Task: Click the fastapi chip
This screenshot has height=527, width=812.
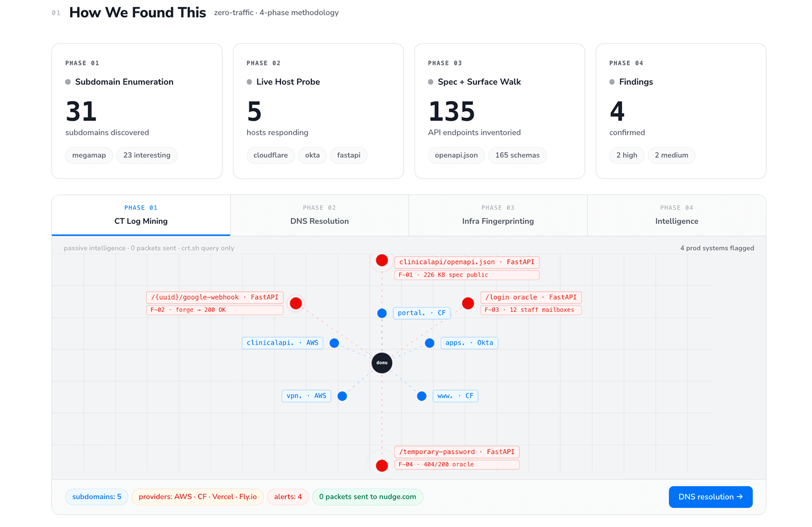Action: (x=349, y=156)
